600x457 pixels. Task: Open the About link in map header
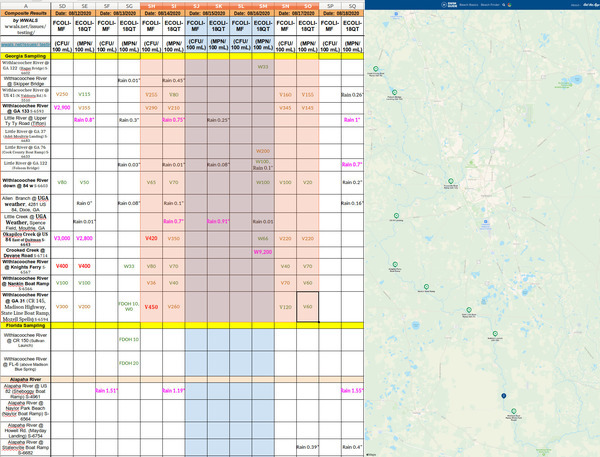(575, 5)
